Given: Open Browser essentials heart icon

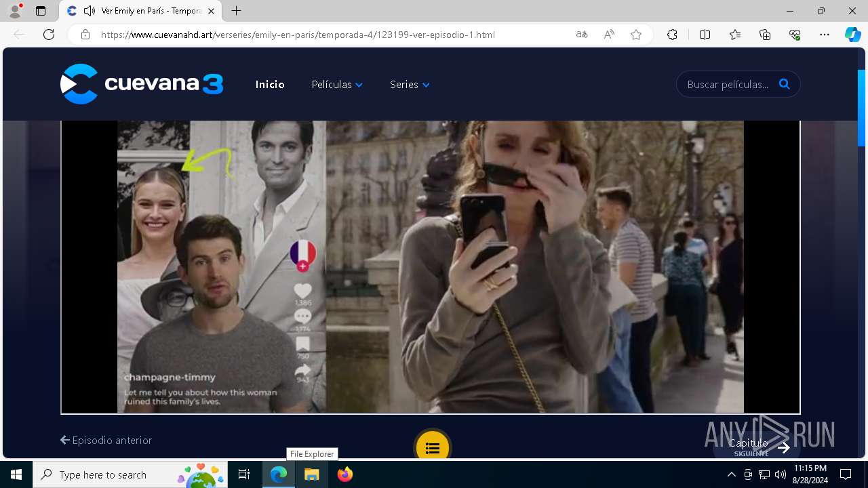Looking at the screenshot, I should pos(795,35).
